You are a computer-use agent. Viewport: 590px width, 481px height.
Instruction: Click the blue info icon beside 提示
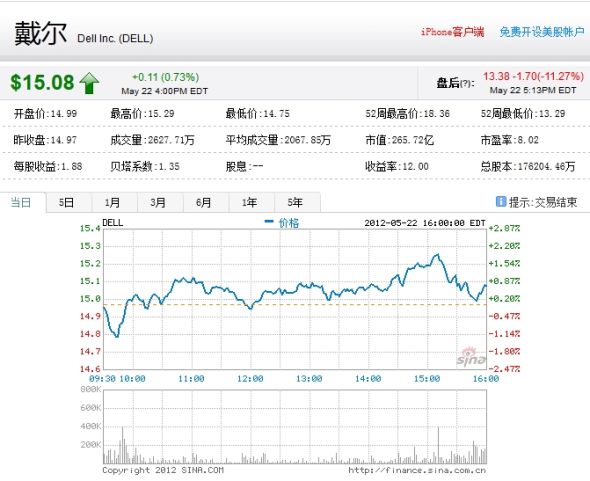click(501, 202)
